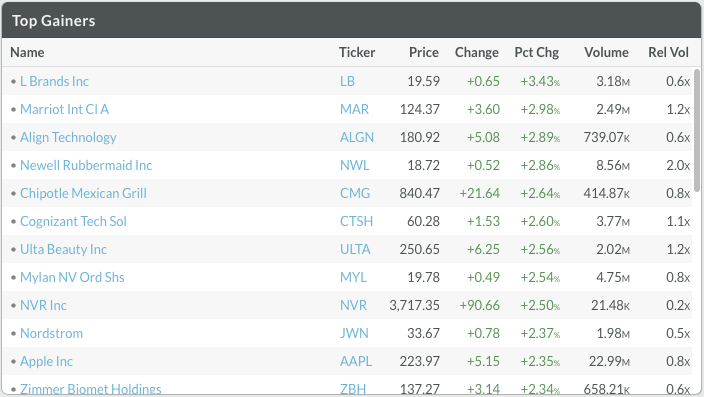Open the Apple Inc link
Image resolution: width=704 pixels, height=397 pixels.
tap(46, 362)
